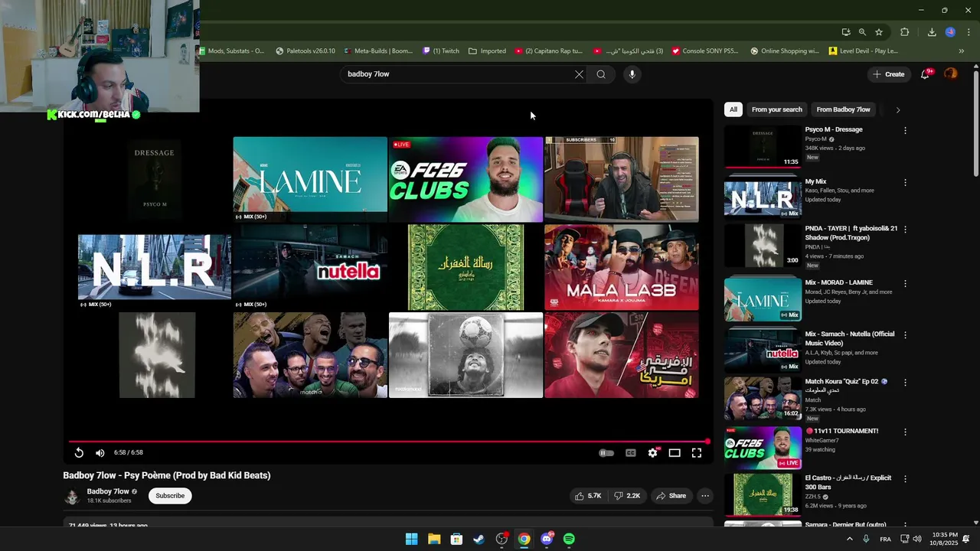The height and width of the screenshot is (551, 980).
Task: Open N.L.R mix endscreen thumbnail
Action: (154, 267)
